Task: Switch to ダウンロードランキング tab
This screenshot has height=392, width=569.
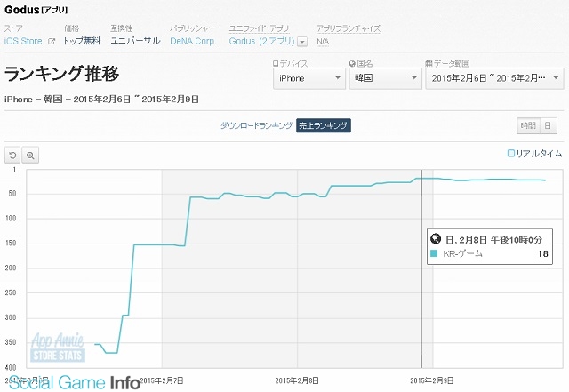Action: tap(256, 125)
